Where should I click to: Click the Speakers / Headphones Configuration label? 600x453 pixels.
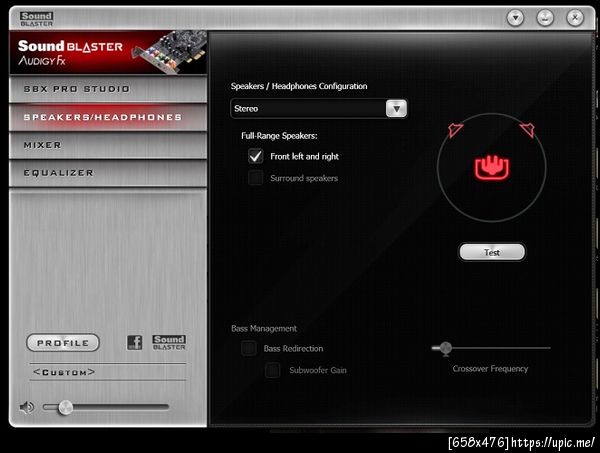point(299,86)
